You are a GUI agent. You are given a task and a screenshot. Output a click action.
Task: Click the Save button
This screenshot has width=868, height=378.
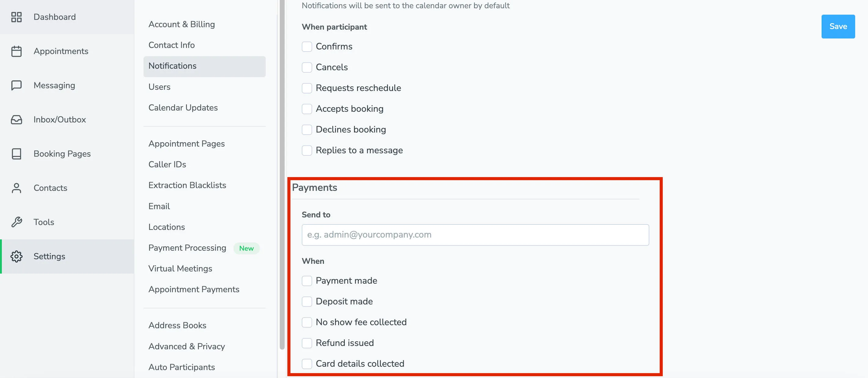coord(838,26)
